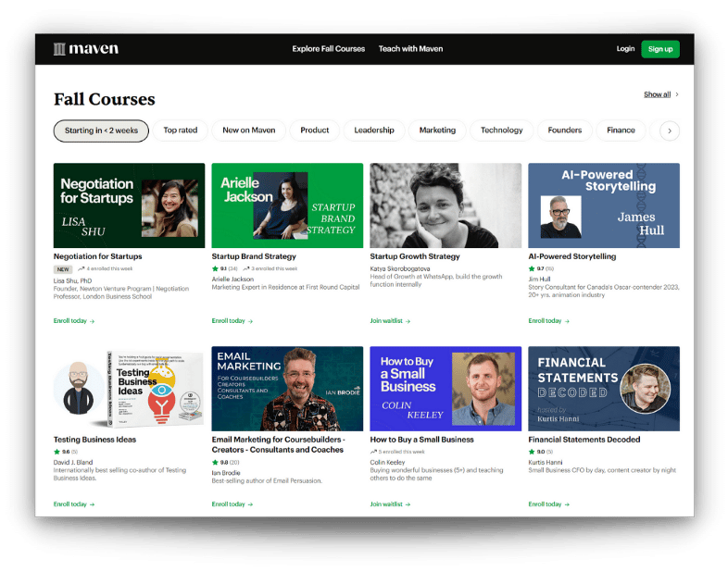Viewport: 728px width, 572px height.
Task: Click the trending arrow icon under Startup Brand Strategy
Action: [246, 268]
